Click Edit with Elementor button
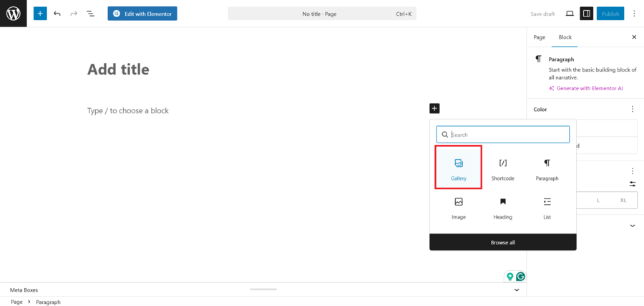644x306 pixels. tap(142, 14)
